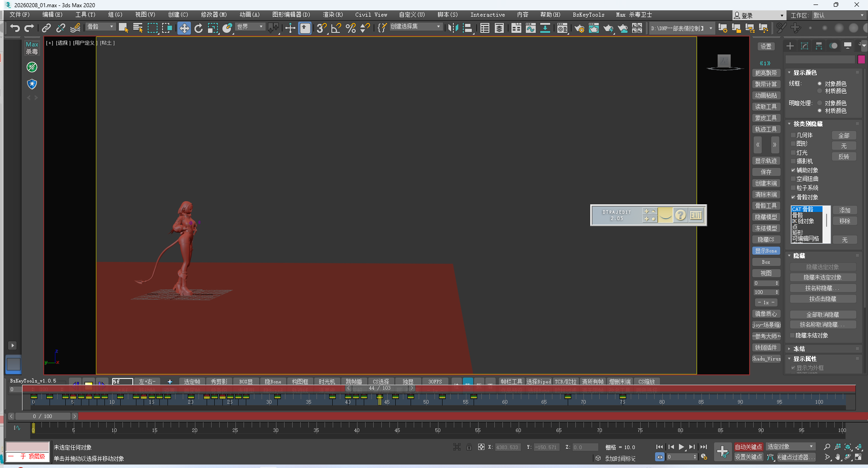
Task: Toggle the 自动关键点 auto key button
Action: click(x=748, y=447)
